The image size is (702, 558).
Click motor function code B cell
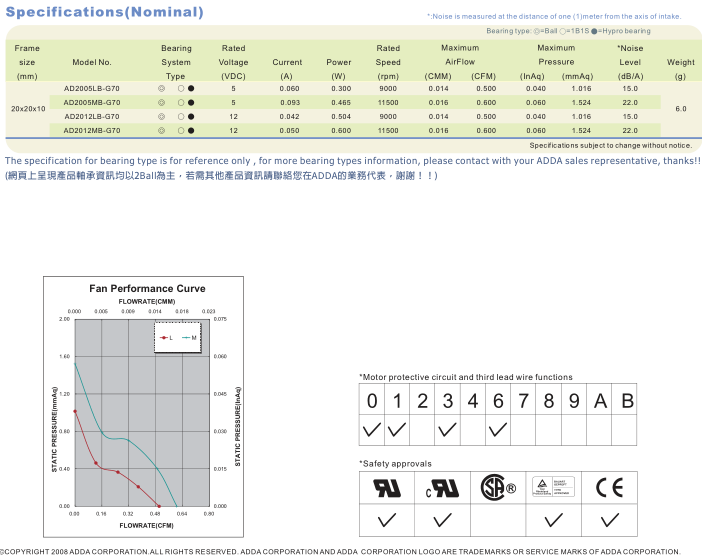pyautogui.click(x=625, y=401)
